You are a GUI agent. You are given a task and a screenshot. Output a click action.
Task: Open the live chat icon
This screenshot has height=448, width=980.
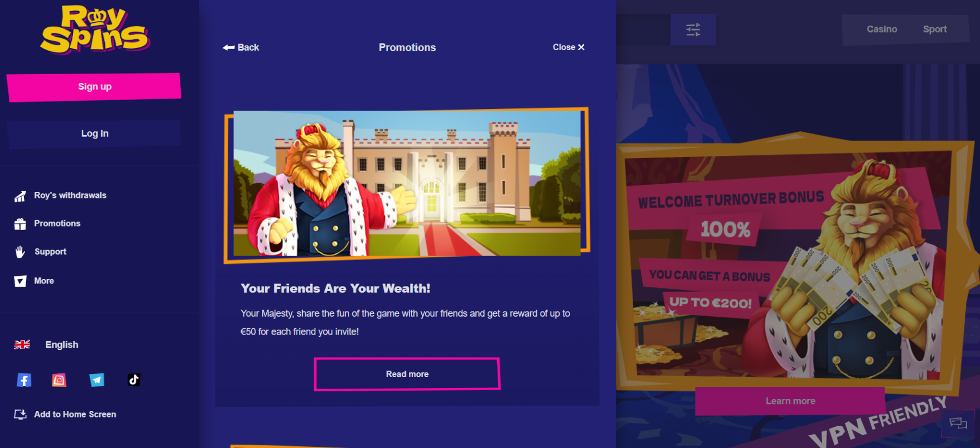coord(958,423)
